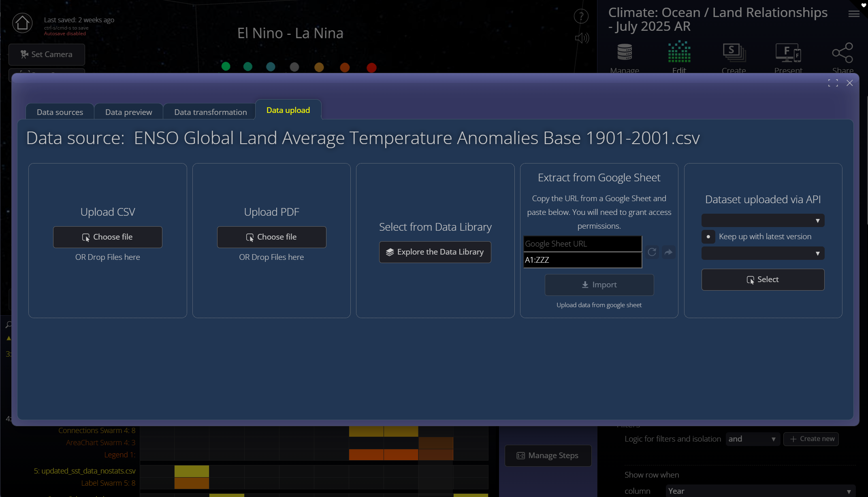Open the hamburger menu at top right
Image resolution: width=868 pixels, height=497 pixels.
[x=854, y=14]
